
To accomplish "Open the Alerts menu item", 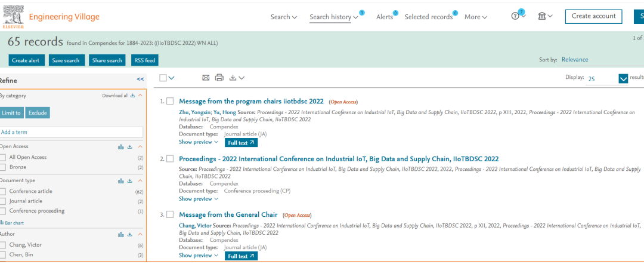I will [385, 17].
